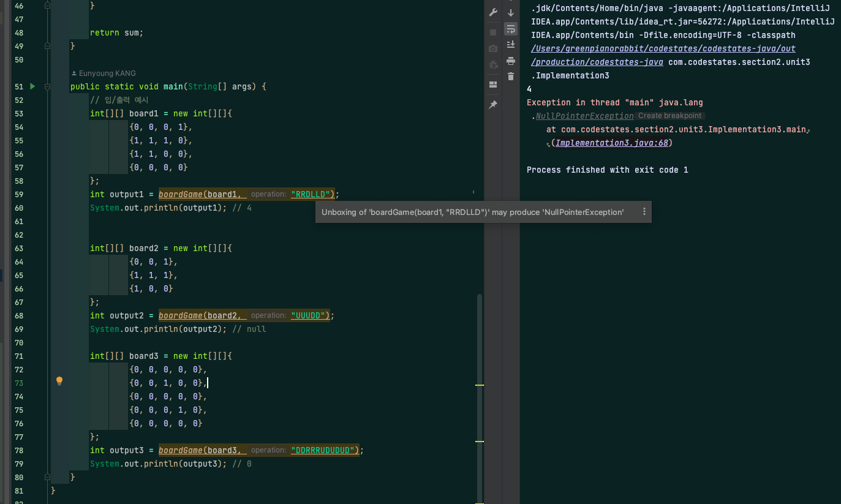Click the Korean comment on line 52

point(119,100)
